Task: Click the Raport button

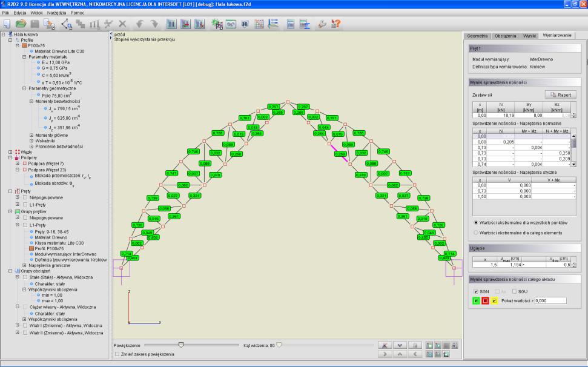Action: pyautogui.click(x=560, y=95)
